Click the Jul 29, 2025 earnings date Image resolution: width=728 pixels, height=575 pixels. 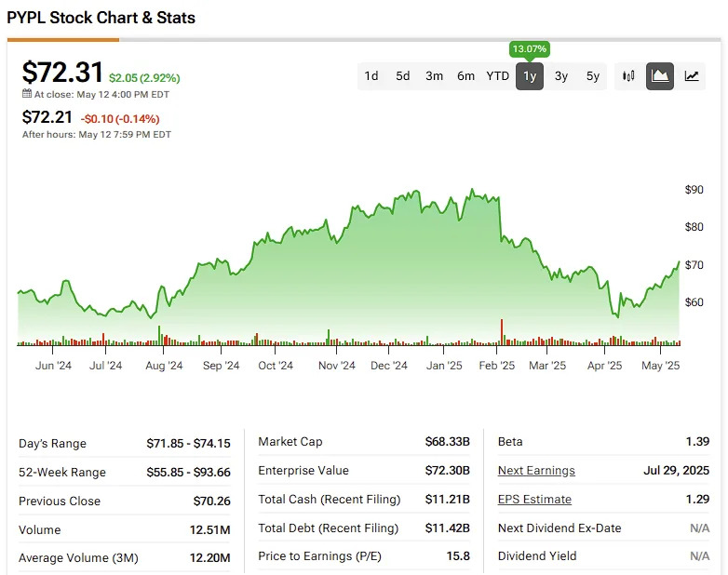(x=677, y=471)
